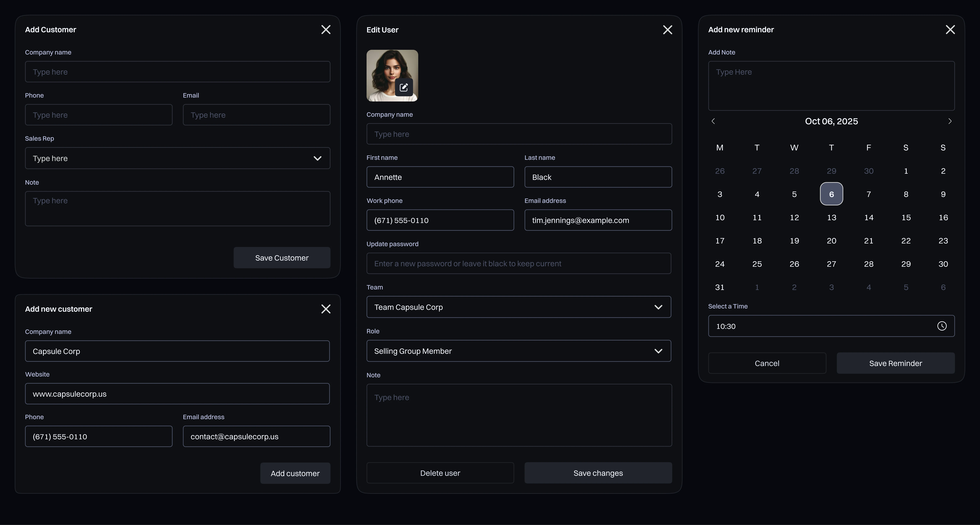Select October 31 in calendar
This screenshot has height=525, width=980.
click(720, 287)
